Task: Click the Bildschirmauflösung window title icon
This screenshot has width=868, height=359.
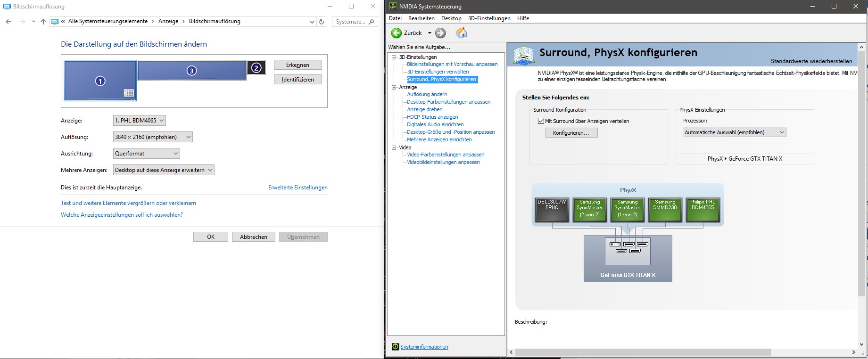Action: (x=7, y=7)
